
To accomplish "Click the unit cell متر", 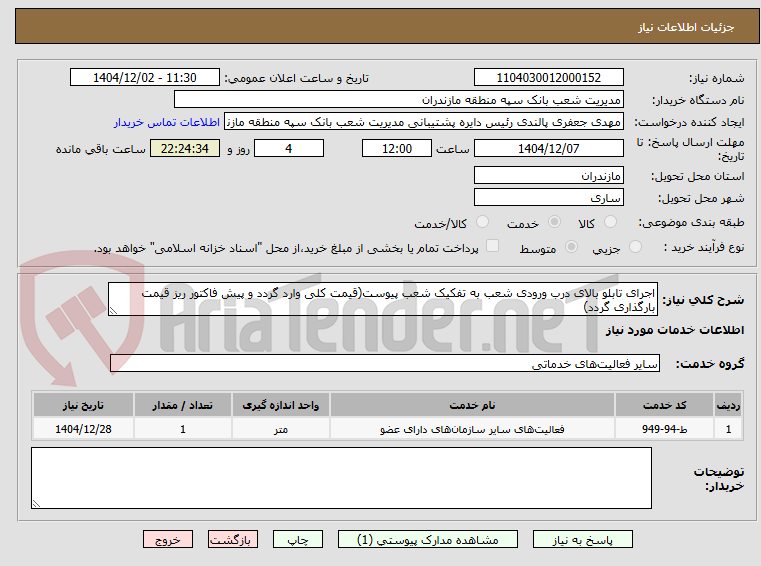I will point(281,429).
